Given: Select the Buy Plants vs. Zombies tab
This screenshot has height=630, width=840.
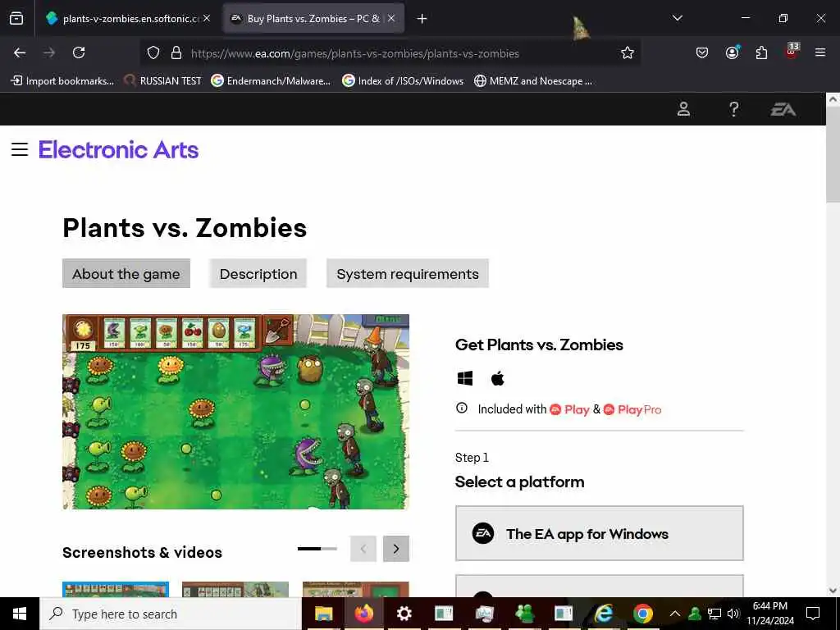Looking at the screenshot, I should tap(313, 19).
